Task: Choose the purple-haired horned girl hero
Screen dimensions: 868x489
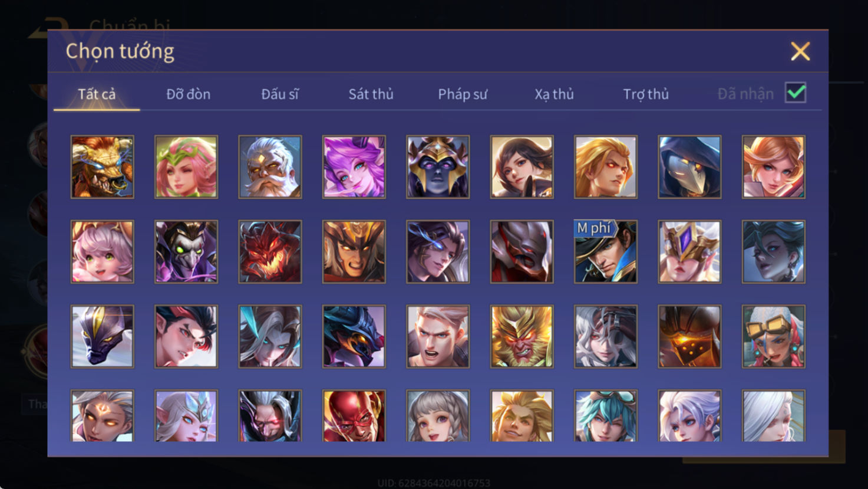Action: click(354, 167)
